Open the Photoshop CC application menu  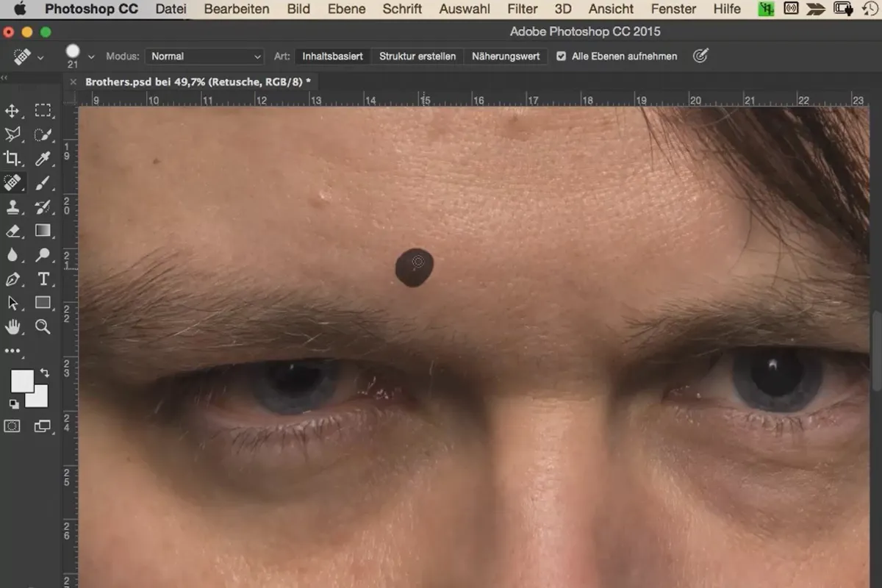click(91, 10)
